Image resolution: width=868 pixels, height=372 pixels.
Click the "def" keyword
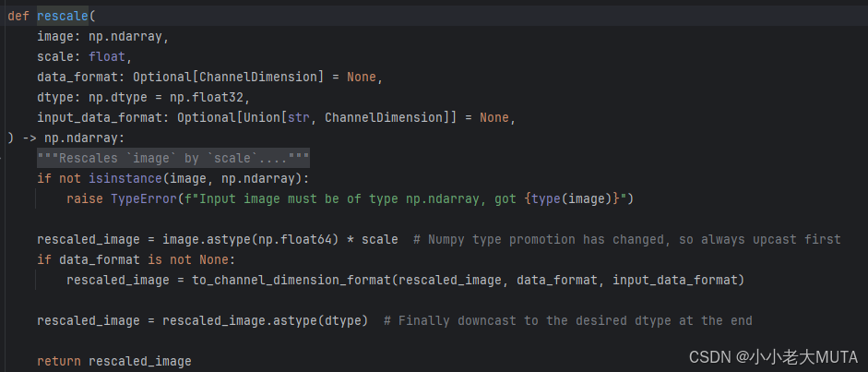(x=18, y=16)
